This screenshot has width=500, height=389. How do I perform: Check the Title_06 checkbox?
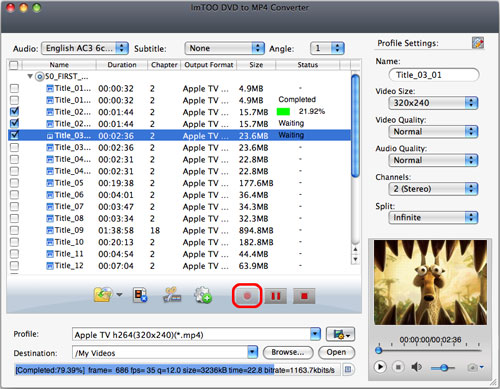[14, 195]
